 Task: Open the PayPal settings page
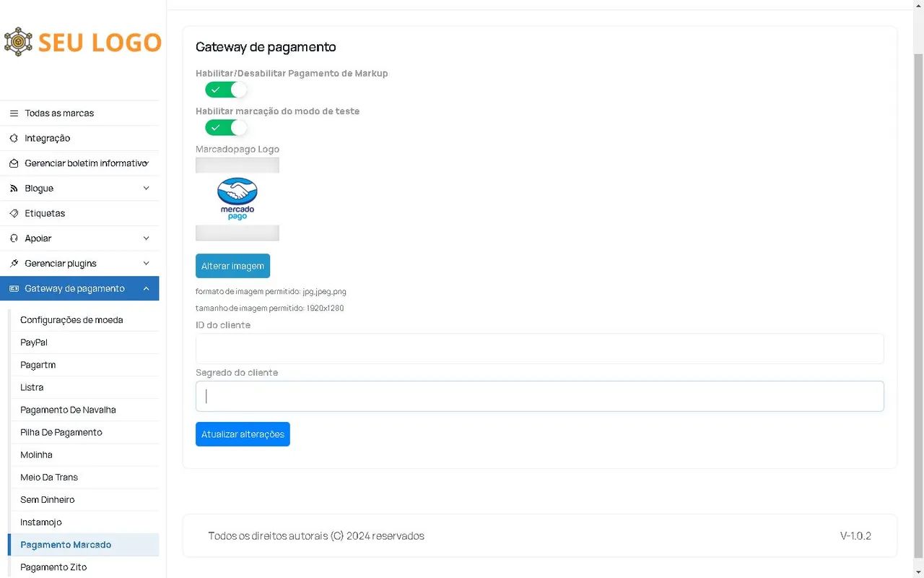[x=33, y=342]
